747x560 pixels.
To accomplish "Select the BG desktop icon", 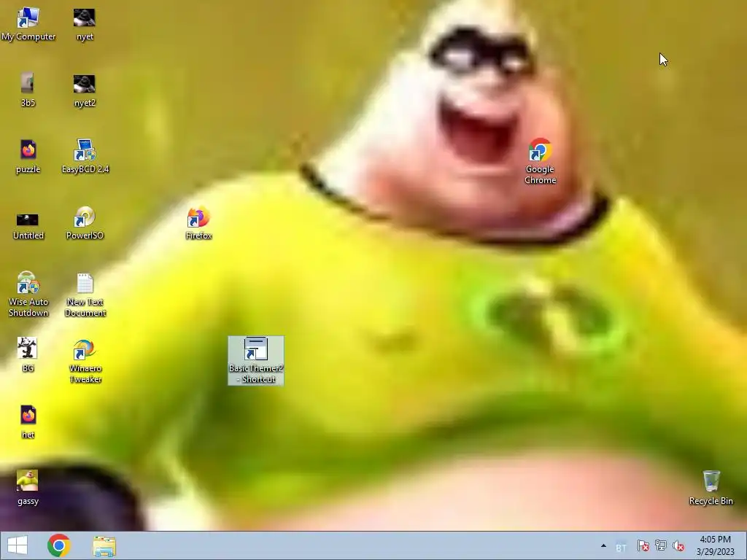I will point(27,355).
